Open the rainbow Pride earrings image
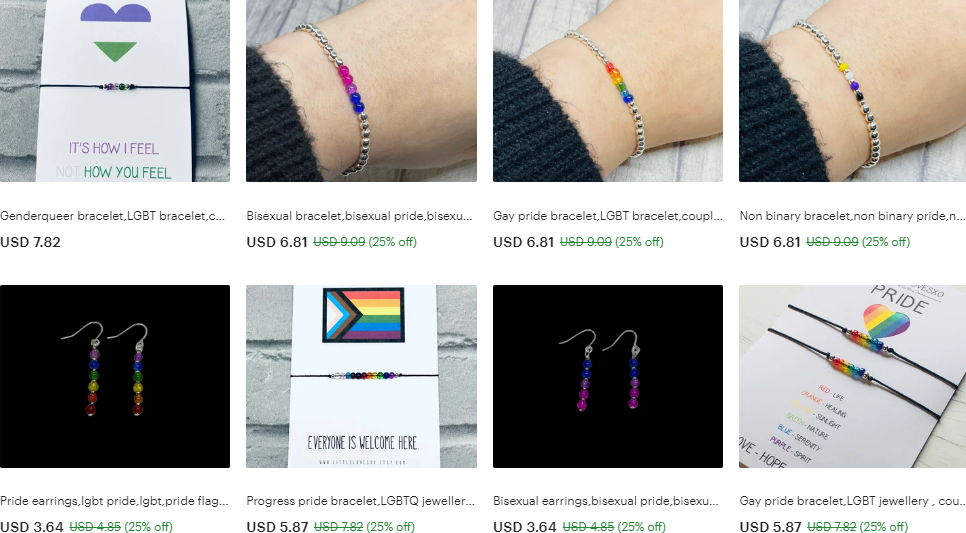This screenshot has height=533, width=966. [115, 376]
